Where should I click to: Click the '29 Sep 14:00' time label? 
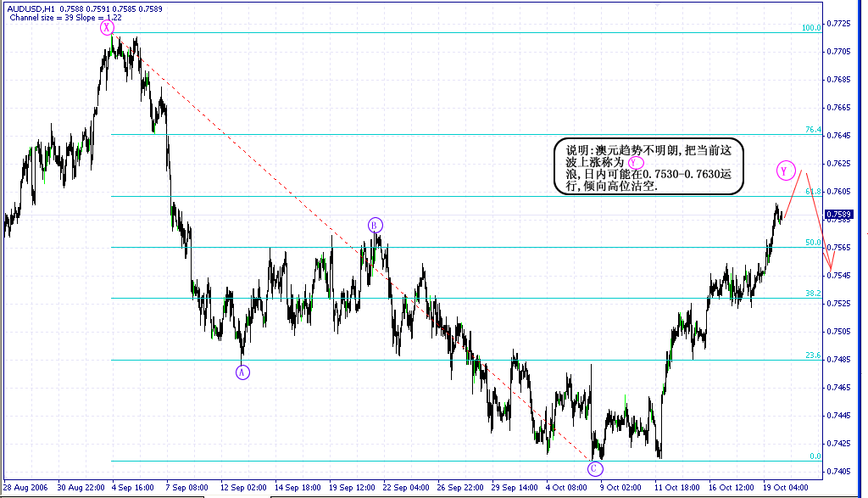pyautogui.click(x=515, y=488)
